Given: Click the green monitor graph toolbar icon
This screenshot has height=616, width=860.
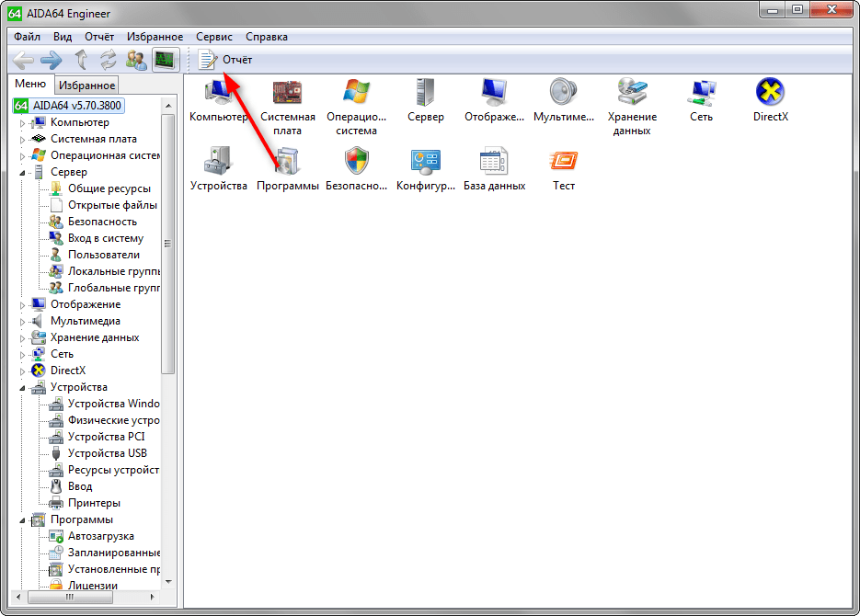Looking at the screenshot, I should [166, 60].
